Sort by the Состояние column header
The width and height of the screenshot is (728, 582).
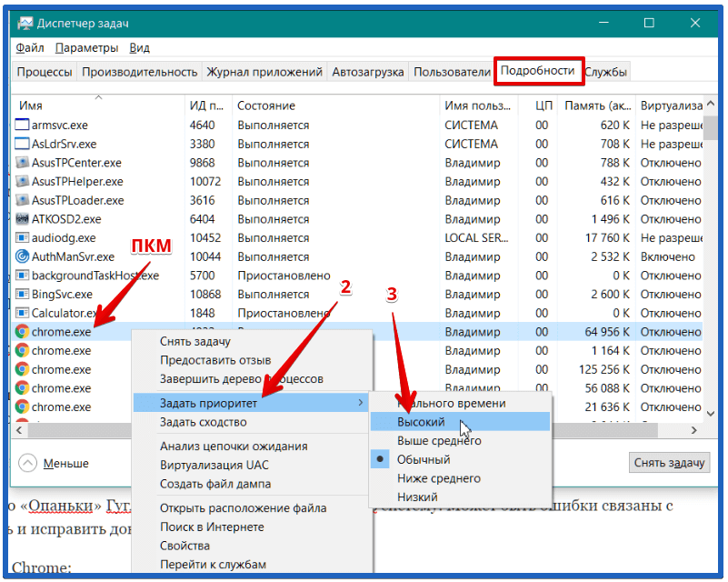tap(335, 105)
